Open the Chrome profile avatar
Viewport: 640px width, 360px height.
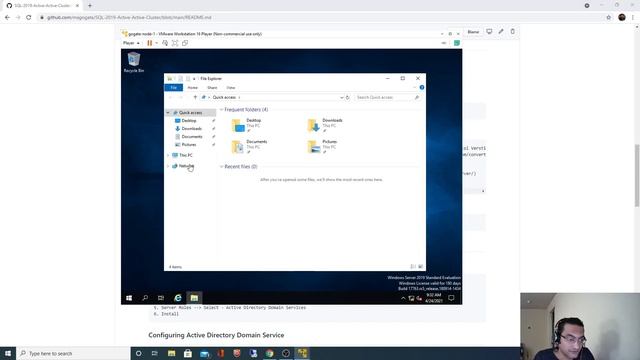622,18
